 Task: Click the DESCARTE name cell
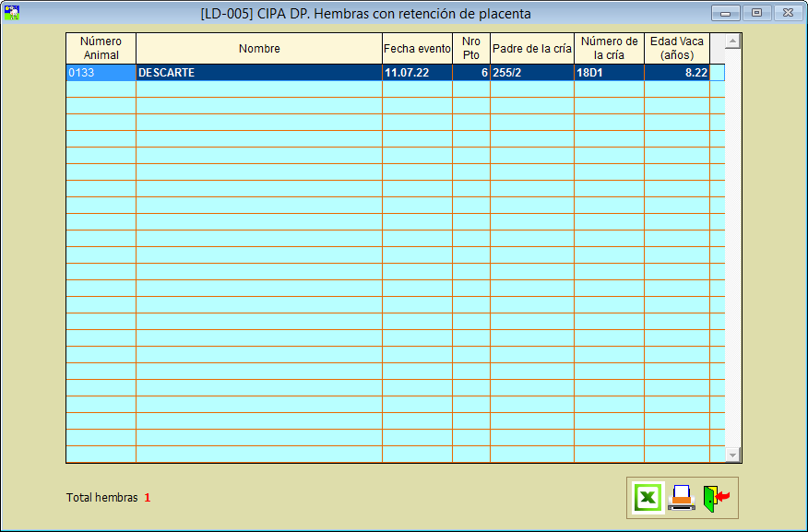[x=259, y=73]
